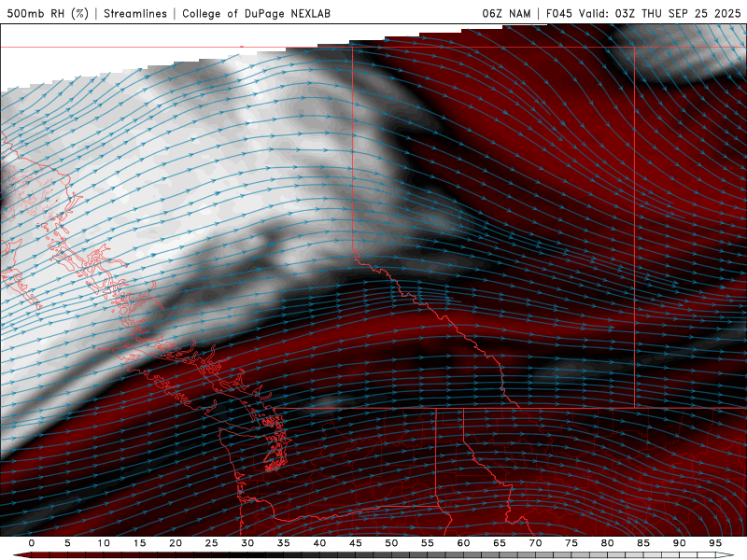The image size is (747, 560).
Task: Select the "55" color scale value
Action: pyautogui.click(x=428, y=543)
